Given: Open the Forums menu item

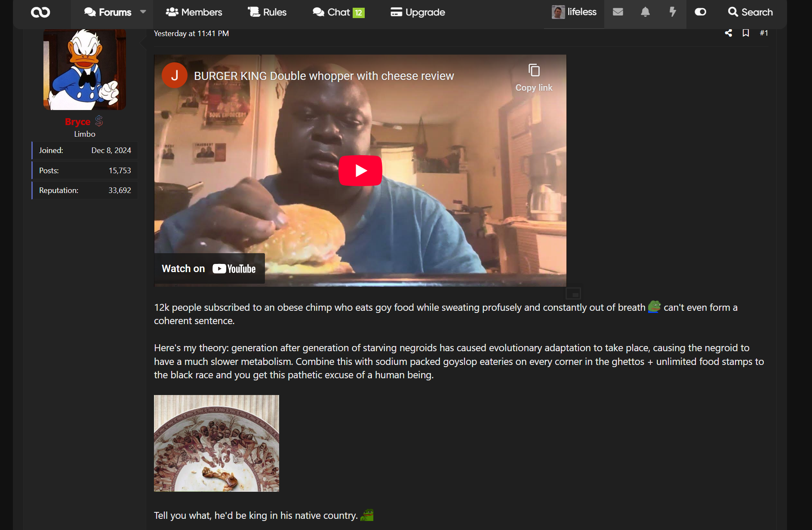Looking at the screenshot, I should click(x=108, y=12).
